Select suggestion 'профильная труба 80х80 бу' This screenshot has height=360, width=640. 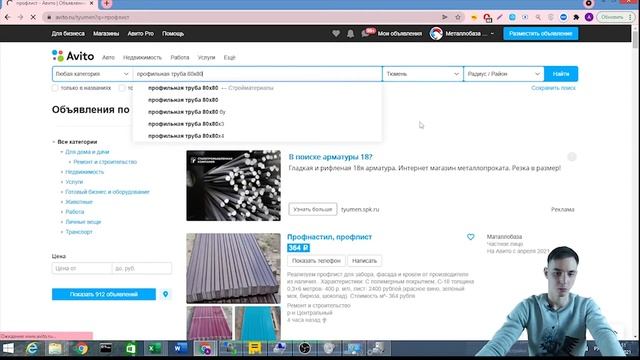click(x=257, y=112)
